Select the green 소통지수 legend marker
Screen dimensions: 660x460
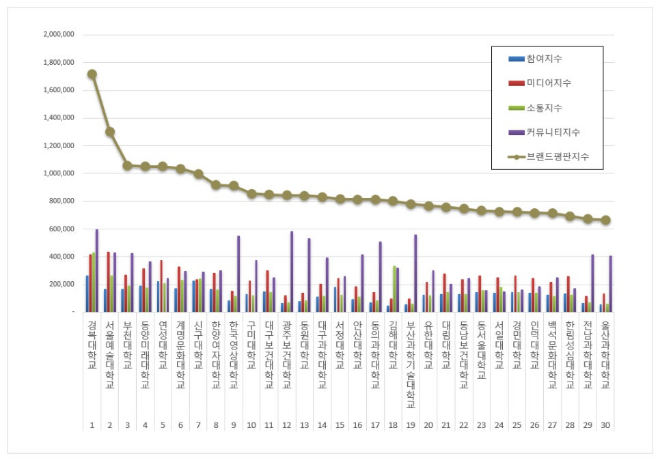[x=517, y=109]
